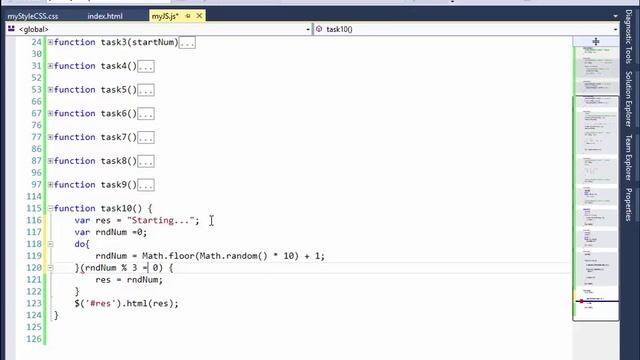Click the collapsed code box after task7()
Image resolution: width=640 pixels, height=360 pixels.
coord(146,137)
